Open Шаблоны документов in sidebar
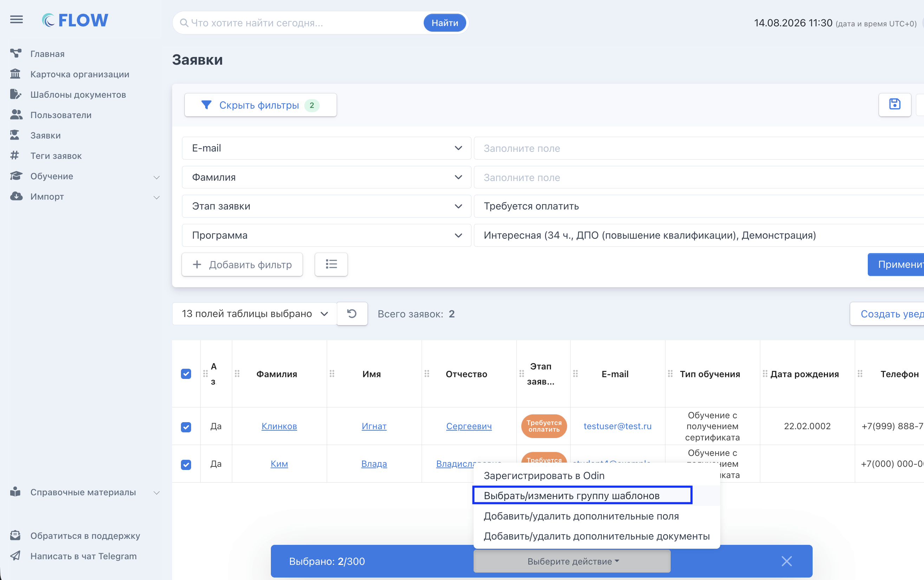Viewport: 924px width, 580px height. (x=78, y=95)
